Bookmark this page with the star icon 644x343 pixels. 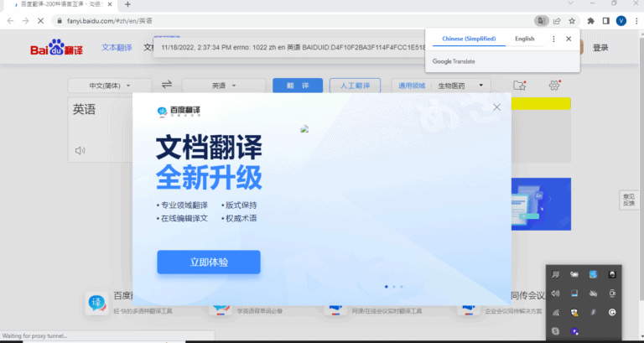(572, 20)
